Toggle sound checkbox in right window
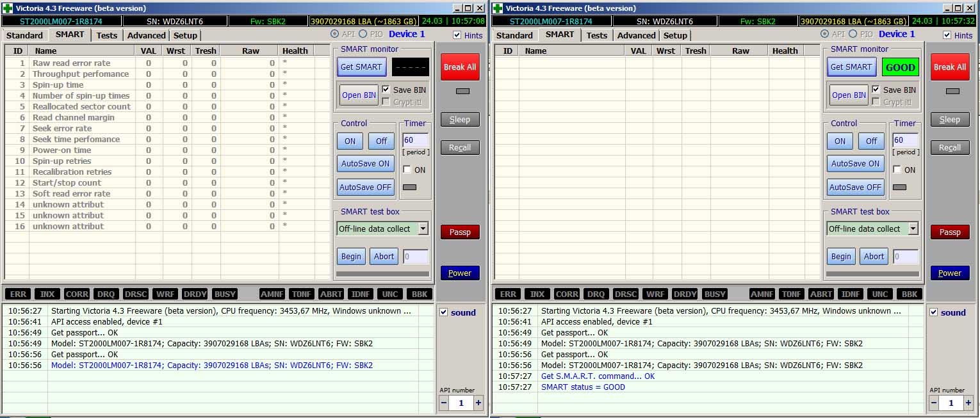This screenshot has width=980, height=418. pos(933,312)
